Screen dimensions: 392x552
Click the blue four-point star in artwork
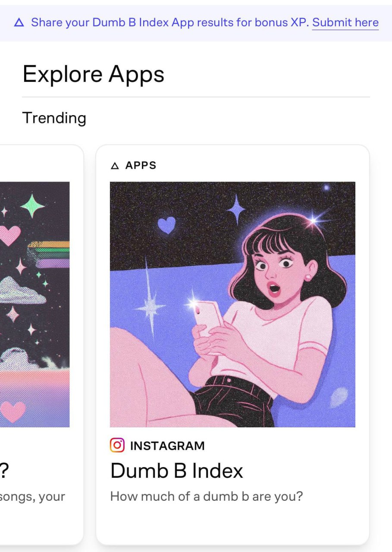point(236,210)
